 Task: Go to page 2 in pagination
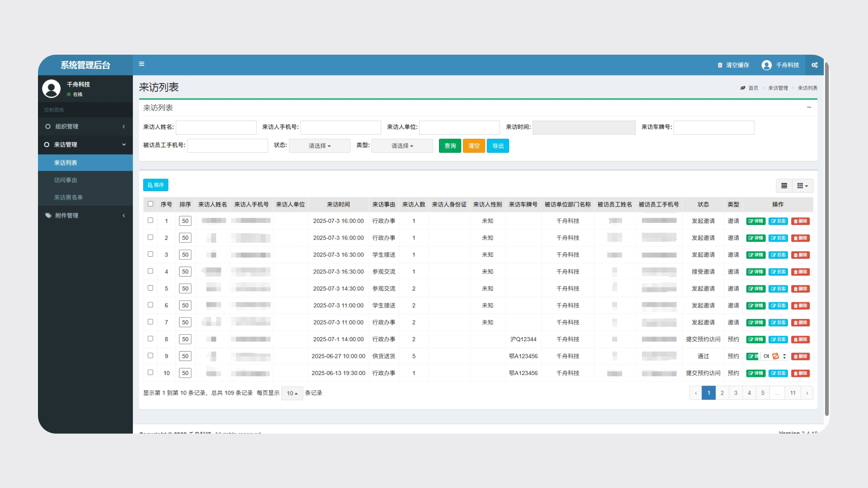[722, 393]
